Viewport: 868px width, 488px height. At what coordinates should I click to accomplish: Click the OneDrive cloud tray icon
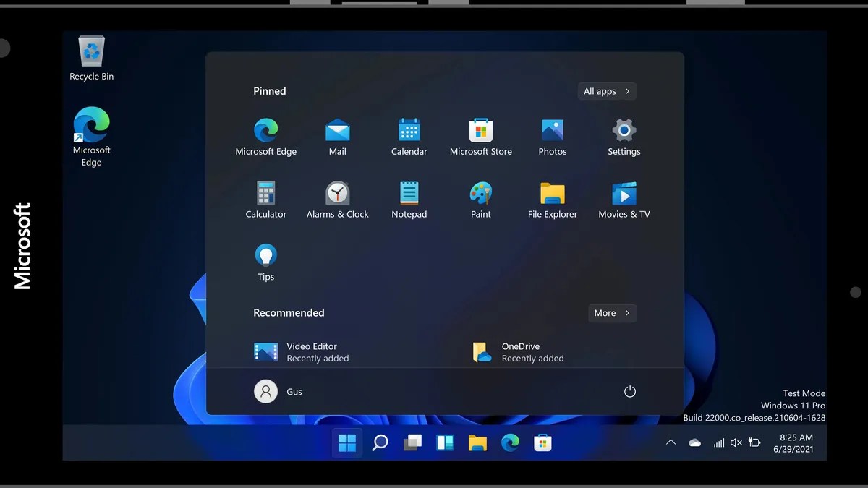click(x=694, y=442)
